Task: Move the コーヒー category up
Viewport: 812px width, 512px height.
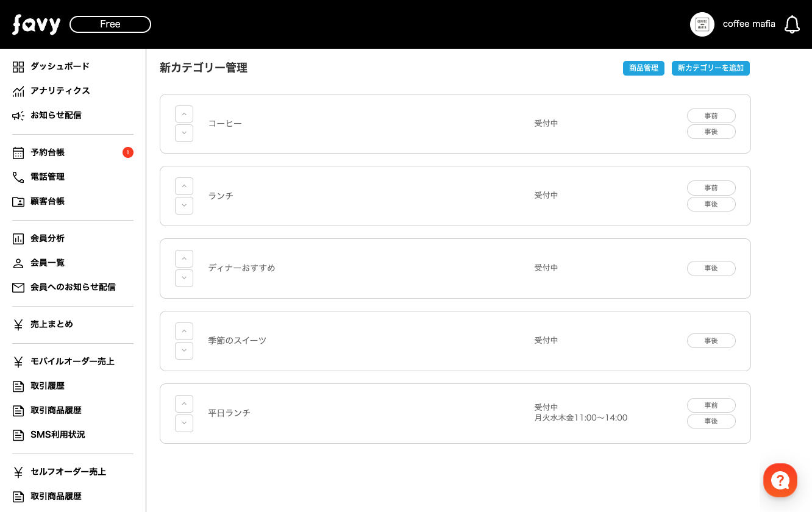Action: pyautogui.click(x=184, y=114)
